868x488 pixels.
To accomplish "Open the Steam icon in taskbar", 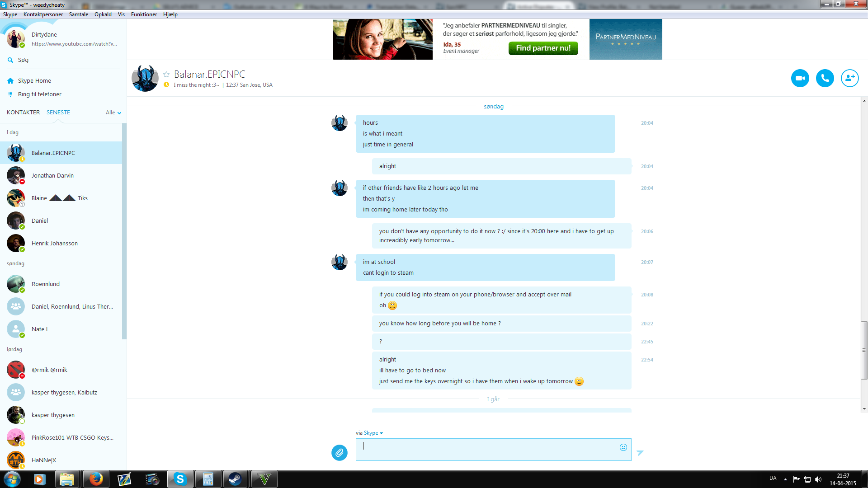I will (235, 479).
